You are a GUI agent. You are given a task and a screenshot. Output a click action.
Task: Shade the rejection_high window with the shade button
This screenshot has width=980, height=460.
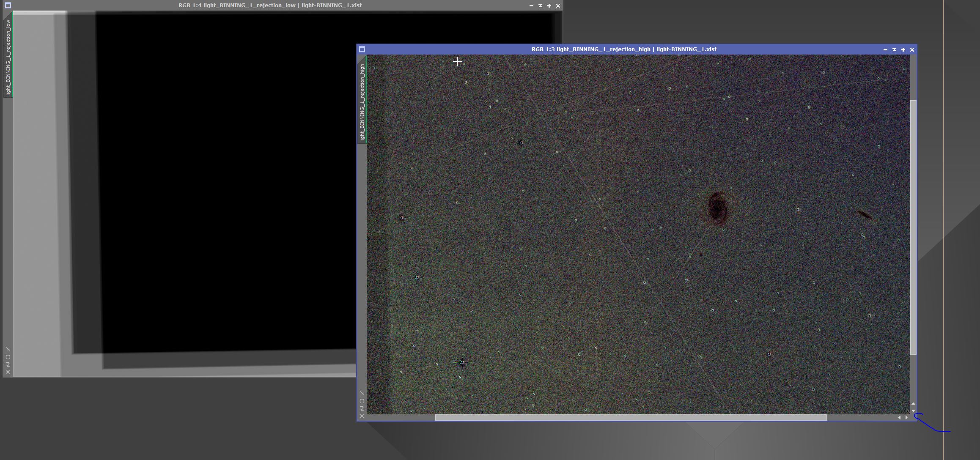click(894, 49)
